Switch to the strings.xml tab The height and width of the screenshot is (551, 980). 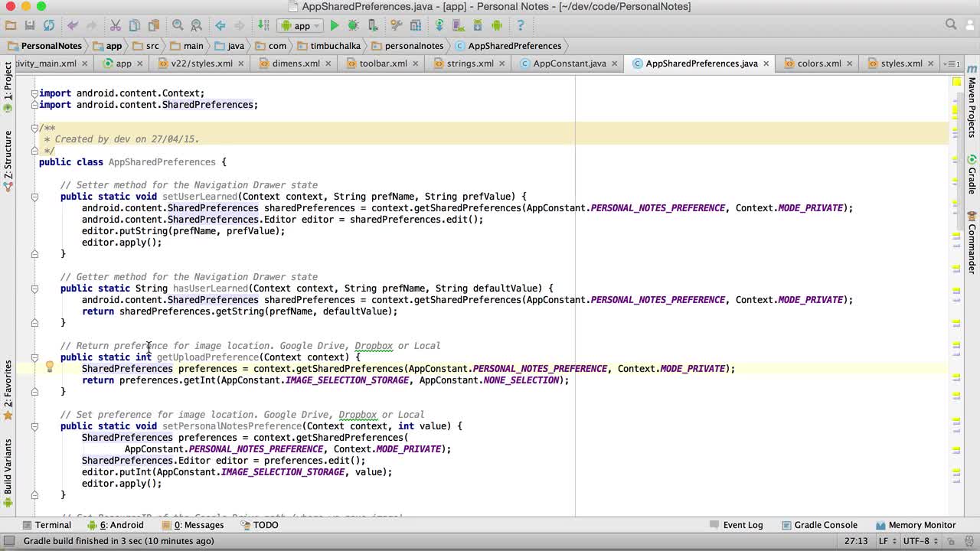tap(469, 64)
